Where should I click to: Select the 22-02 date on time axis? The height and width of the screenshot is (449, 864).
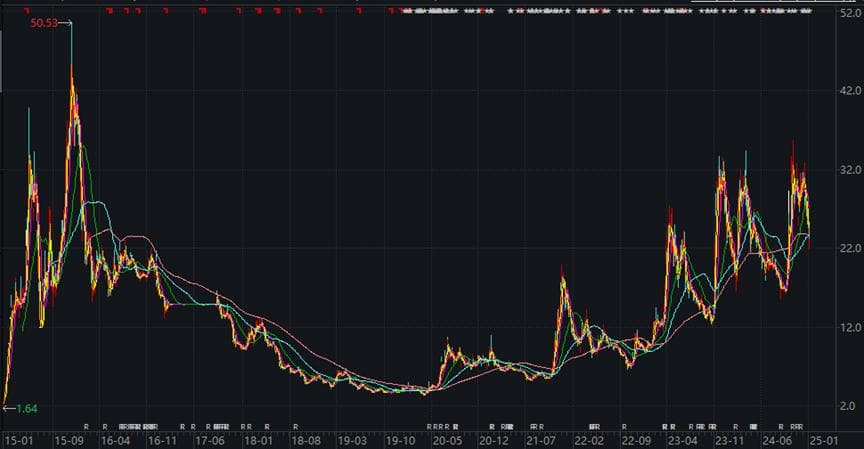click(x=588, y=440)
